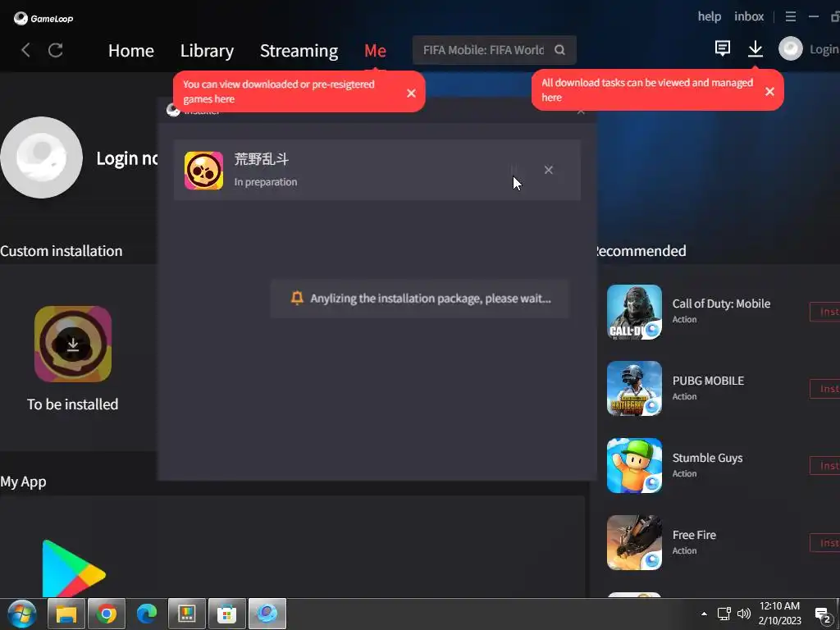Click the large profile avatar
This screenshot has width=840, height=630.
(41, 157)
